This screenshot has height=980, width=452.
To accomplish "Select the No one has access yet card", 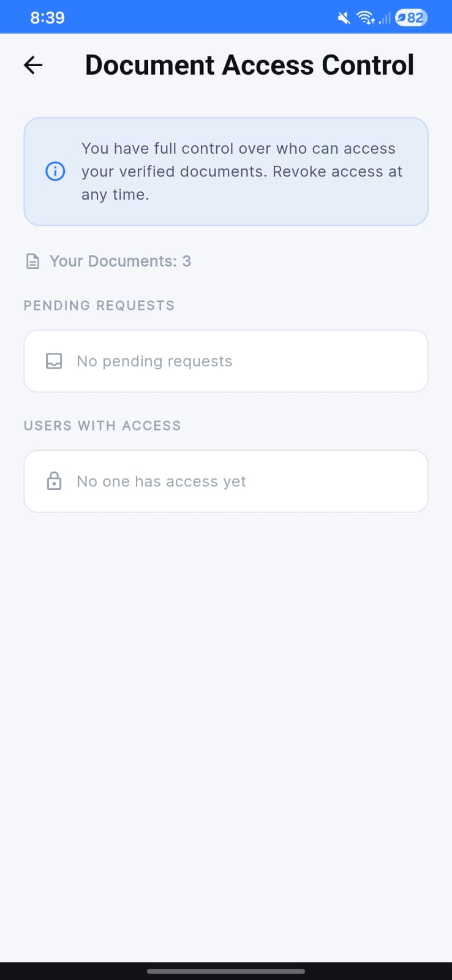I will (226, 481).
